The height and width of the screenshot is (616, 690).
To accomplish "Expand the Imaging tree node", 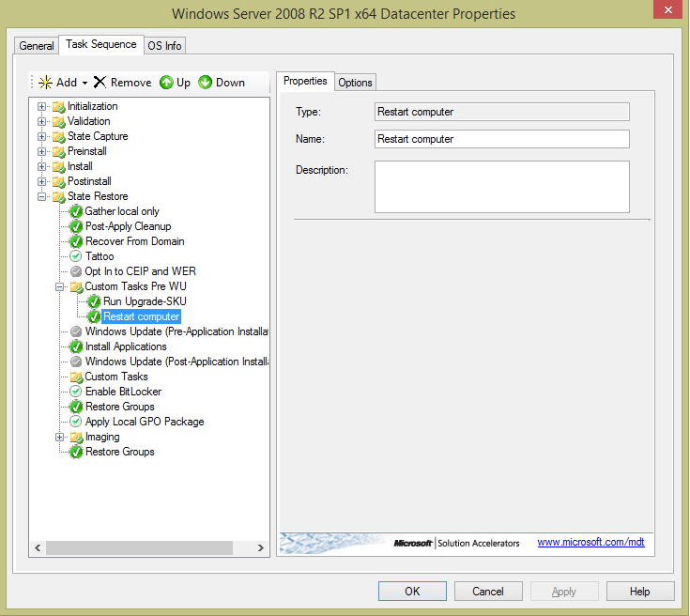I will (x=60, y=437).
